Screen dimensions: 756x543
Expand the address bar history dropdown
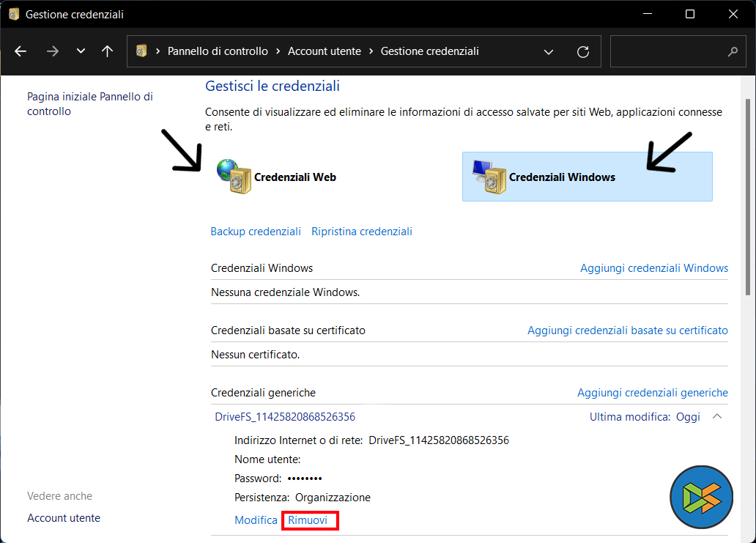pyautogui.click(x=549, y=51)
